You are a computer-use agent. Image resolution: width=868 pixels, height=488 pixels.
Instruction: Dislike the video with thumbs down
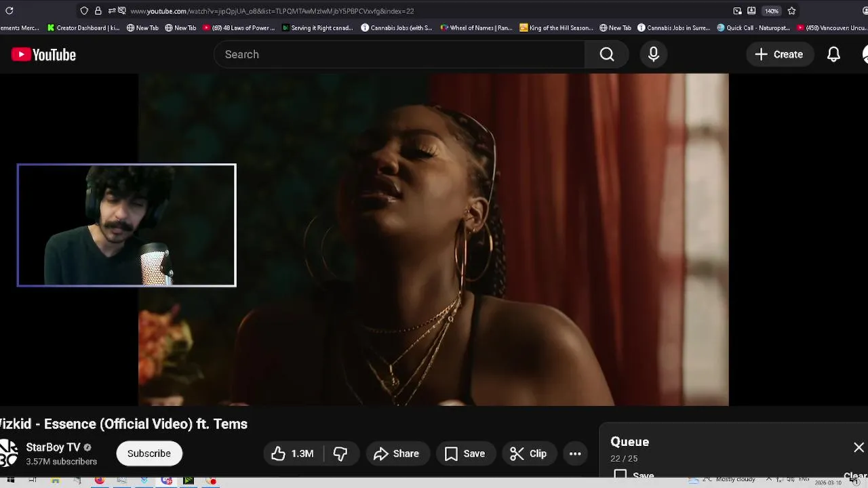coord(340,453)
